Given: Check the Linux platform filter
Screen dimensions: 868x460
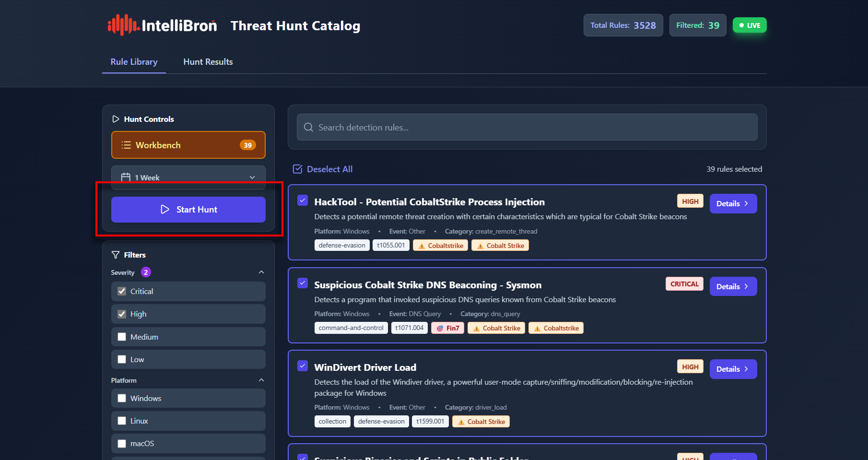Looking at the screenshot, I should (x=122, y=421).
